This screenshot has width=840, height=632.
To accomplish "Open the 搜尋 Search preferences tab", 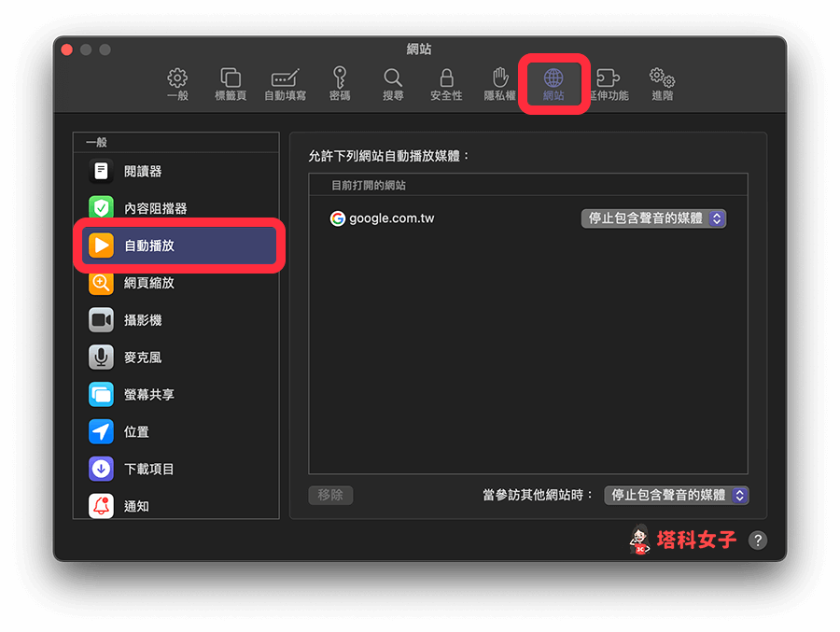I will 393,84.
